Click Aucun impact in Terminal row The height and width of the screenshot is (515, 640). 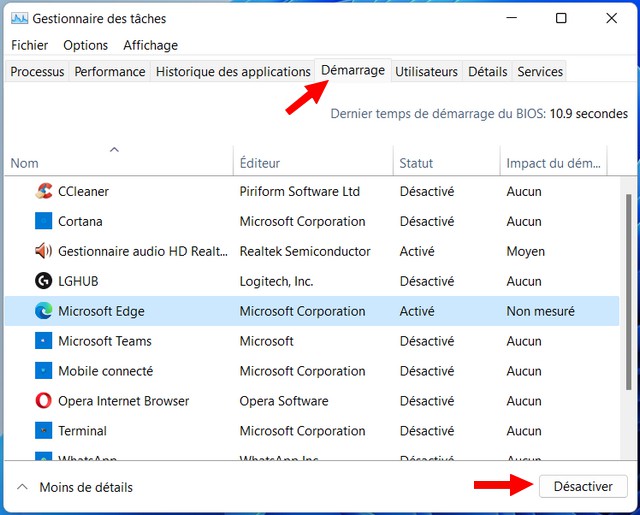[x=524, y=431]
